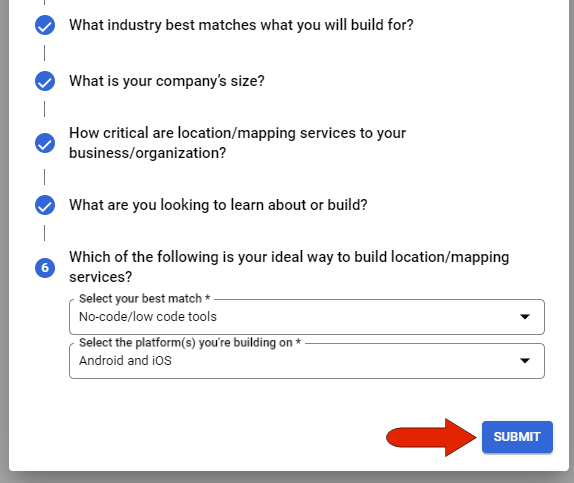This screenshot has width=574, height=483.
Task: Submit the questionnaire form
Action: click(x=517, y=437)
